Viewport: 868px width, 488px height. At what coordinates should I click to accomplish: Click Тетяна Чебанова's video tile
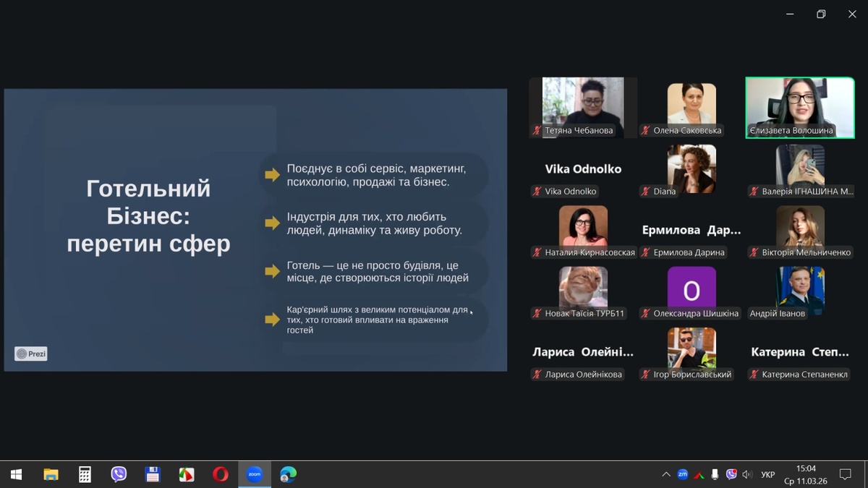[583, 107]
